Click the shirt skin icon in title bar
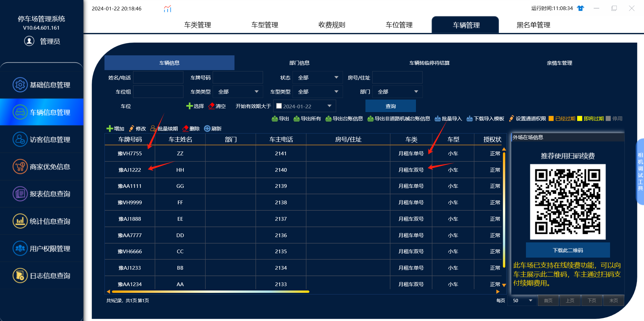 pyautogui.click(x=580, y=8)
